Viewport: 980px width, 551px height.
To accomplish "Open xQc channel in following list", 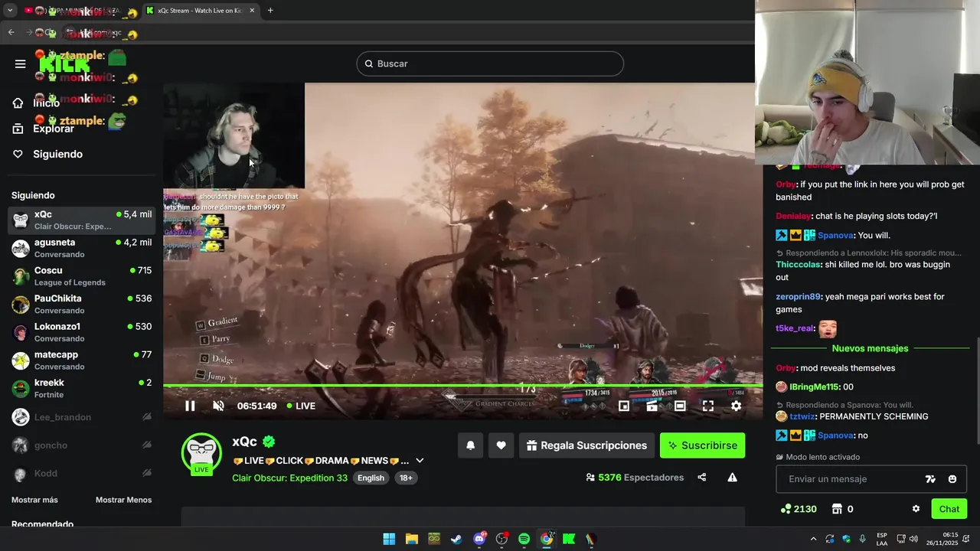I will point(82,220).
